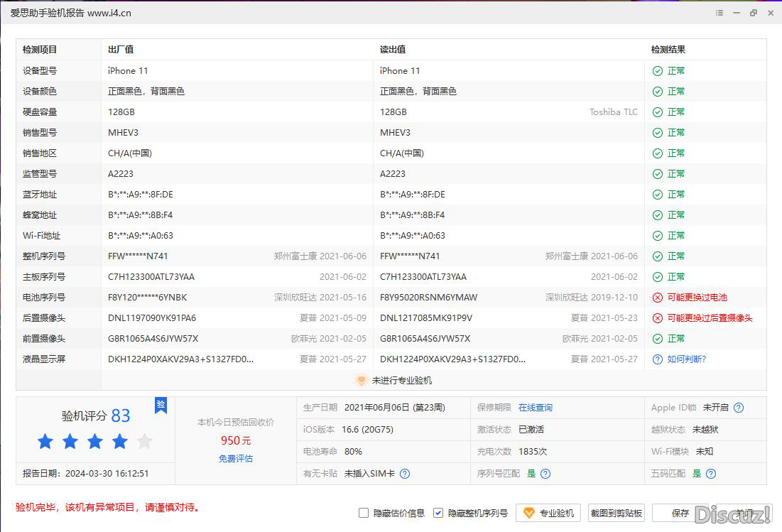Click the factory 蜂窝地址 B*:**:A9:**:8B:F4 value
782x532 pixels.
coord(140,215)
